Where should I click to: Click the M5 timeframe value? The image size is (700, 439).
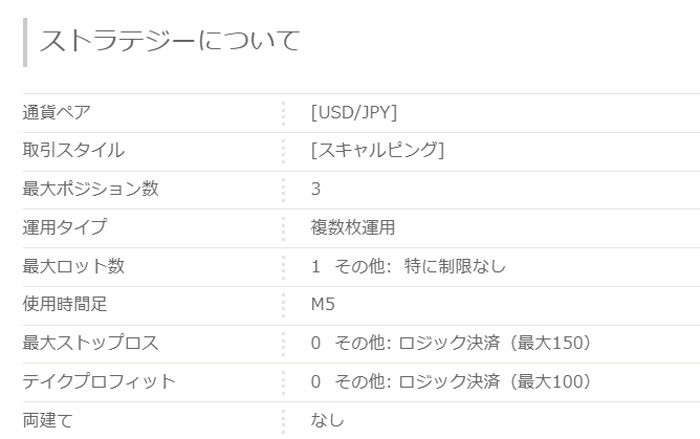tap(322, 304)
